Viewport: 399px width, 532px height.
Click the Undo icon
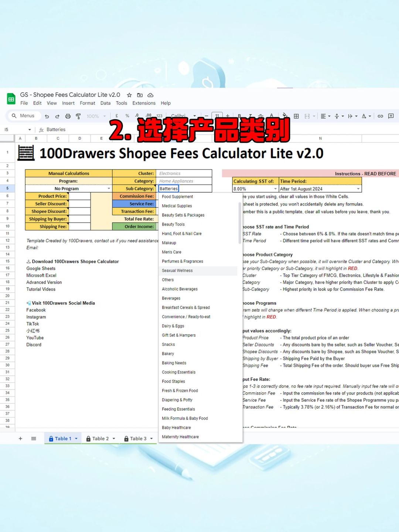47,116
